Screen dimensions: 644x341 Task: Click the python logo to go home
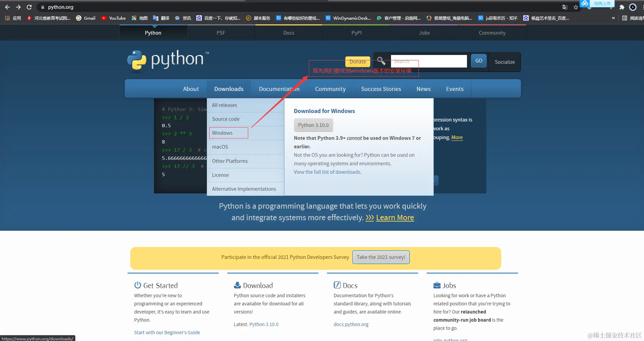[168, 61]
